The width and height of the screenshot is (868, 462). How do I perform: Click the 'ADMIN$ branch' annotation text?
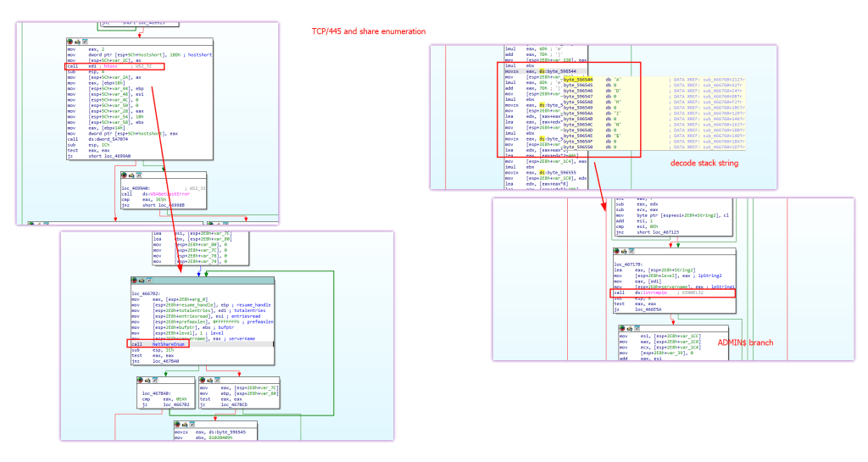pyautogui.click(x=745, y=342)
